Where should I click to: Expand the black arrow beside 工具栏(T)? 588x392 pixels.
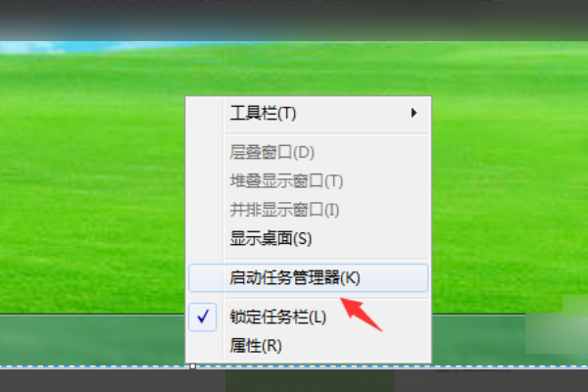414,113
